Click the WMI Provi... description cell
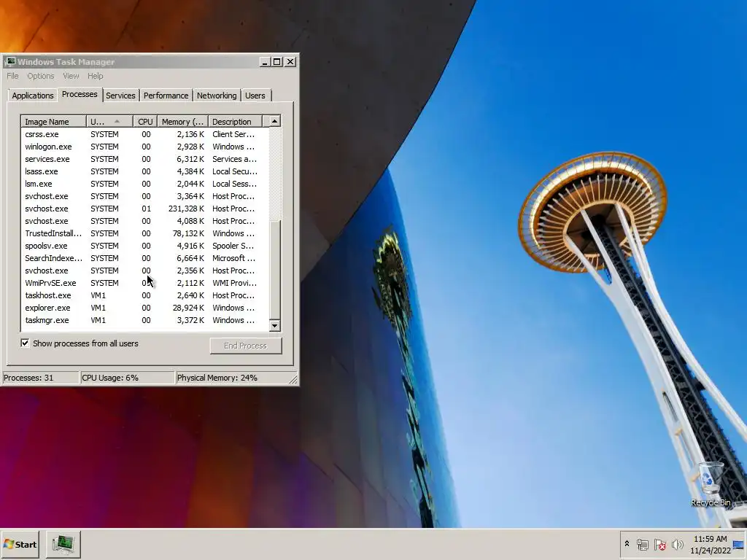 point(234,283)
